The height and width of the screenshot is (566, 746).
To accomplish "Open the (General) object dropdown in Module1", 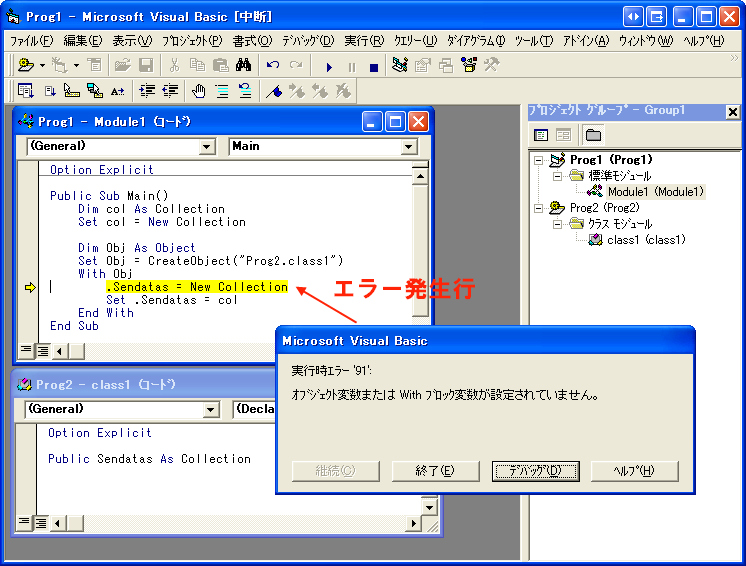I will [x=206, y=146].
